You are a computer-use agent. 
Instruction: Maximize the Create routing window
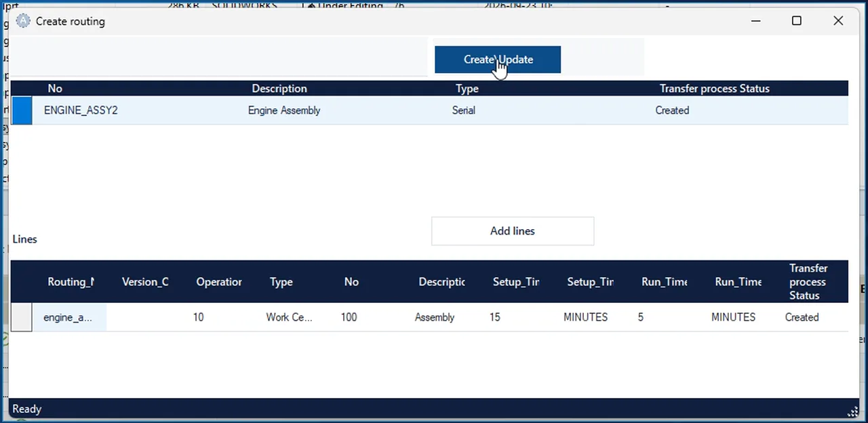coord(797,21)
